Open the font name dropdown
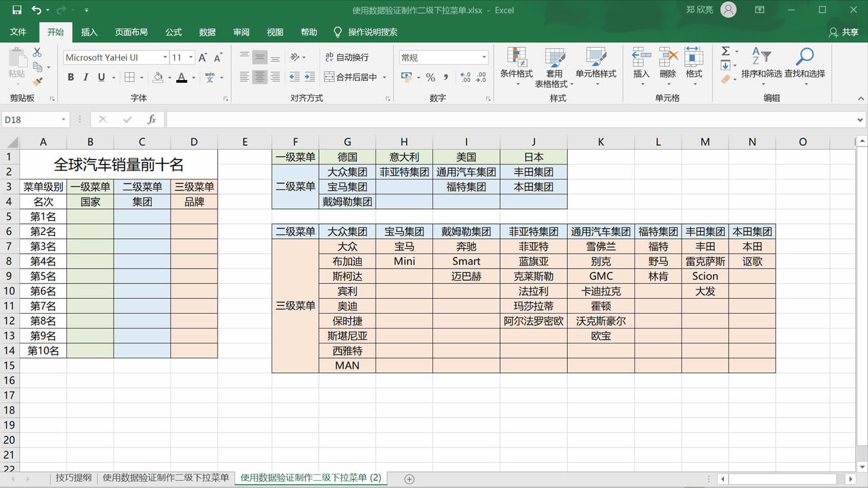Image resolution: width=868 pixels, height=488 pixels. (165, 57)
